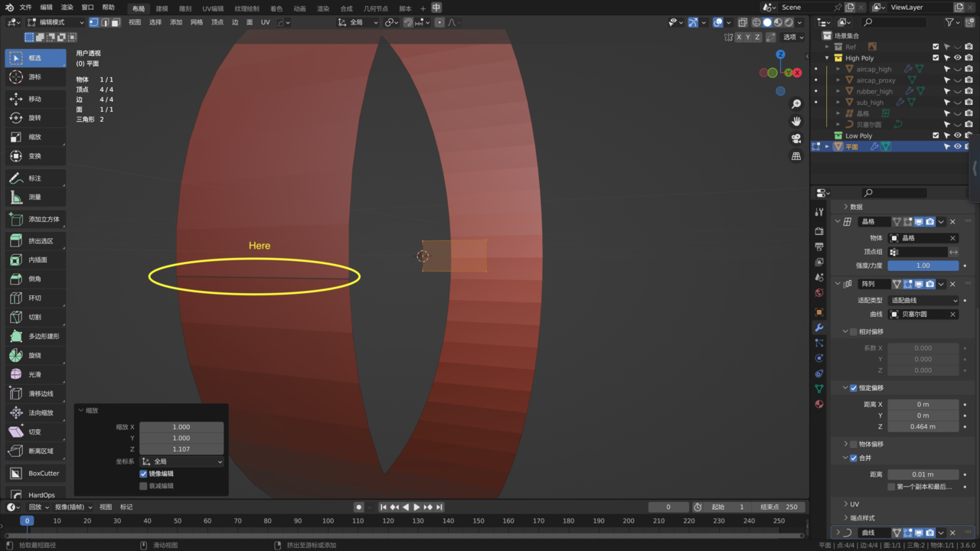
Task: Collapse the High Poly collection tree
Action: click(x=828, y=58)
